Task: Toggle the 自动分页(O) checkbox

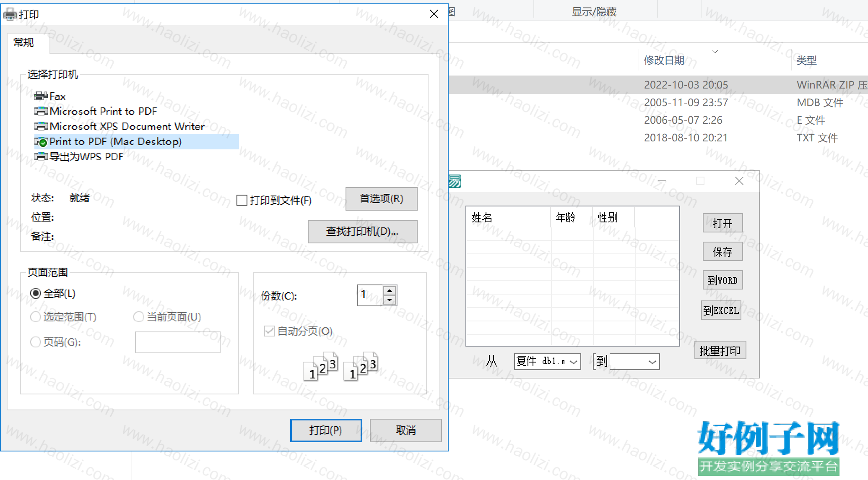Action: click(x=269, y=331)
